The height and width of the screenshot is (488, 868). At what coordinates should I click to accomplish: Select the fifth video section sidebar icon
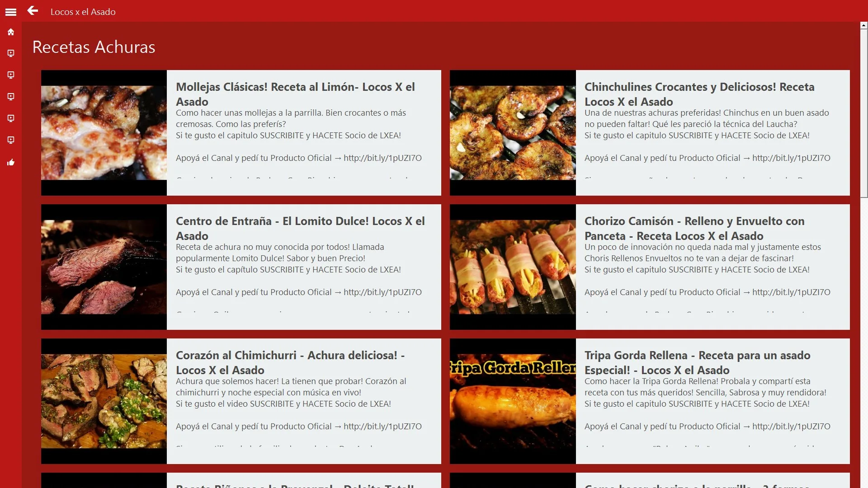point(11,140)
